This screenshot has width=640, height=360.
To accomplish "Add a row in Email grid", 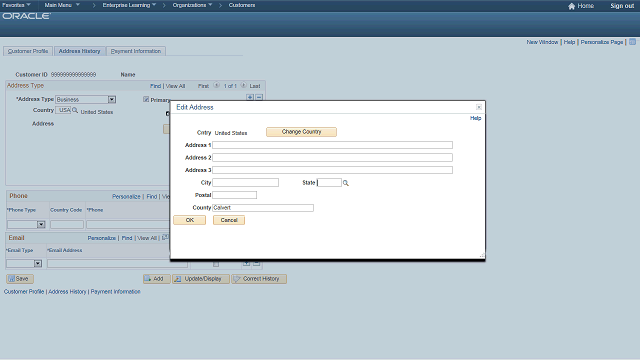I will pyautogui.click(x=247, y=264).
